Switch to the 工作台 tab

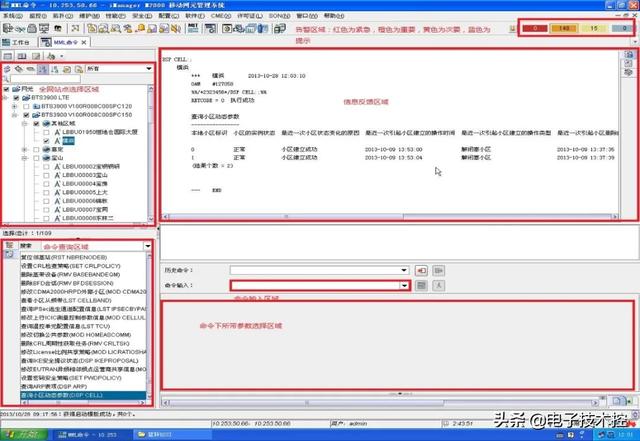click(x=17, y=42)
